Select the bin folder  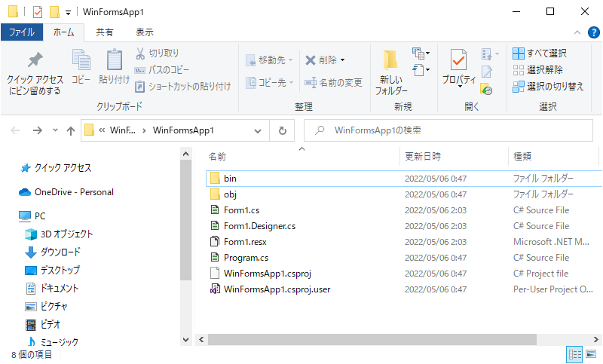coord(404,179)
